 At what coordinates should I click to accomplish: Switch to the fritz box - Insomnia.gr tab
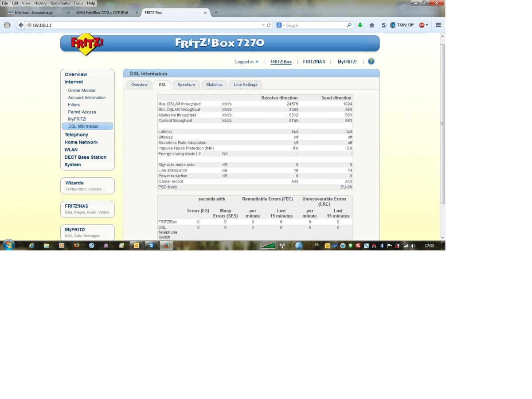tap(38, 13)
